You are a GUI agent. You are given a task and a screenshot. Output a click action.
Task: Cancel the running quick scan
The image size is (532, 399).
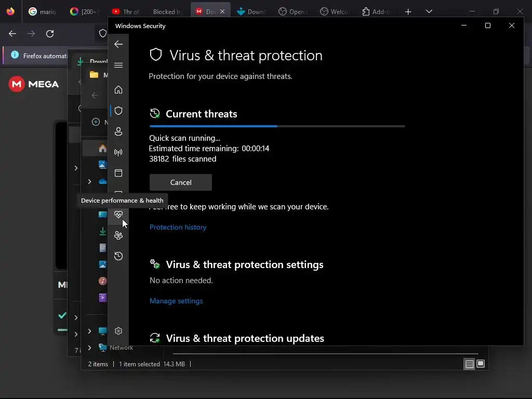click(180, 182)
